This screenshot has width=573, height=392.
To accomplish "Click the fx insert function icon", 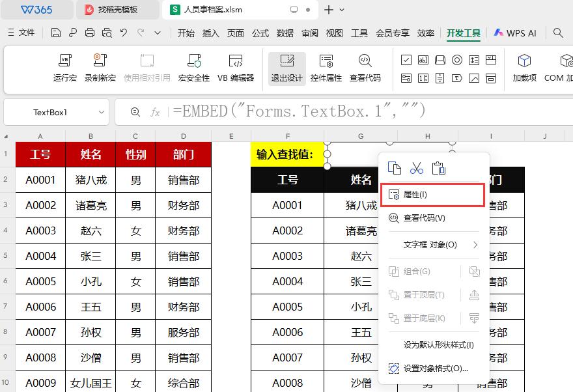I will click(x=155, y=112).
